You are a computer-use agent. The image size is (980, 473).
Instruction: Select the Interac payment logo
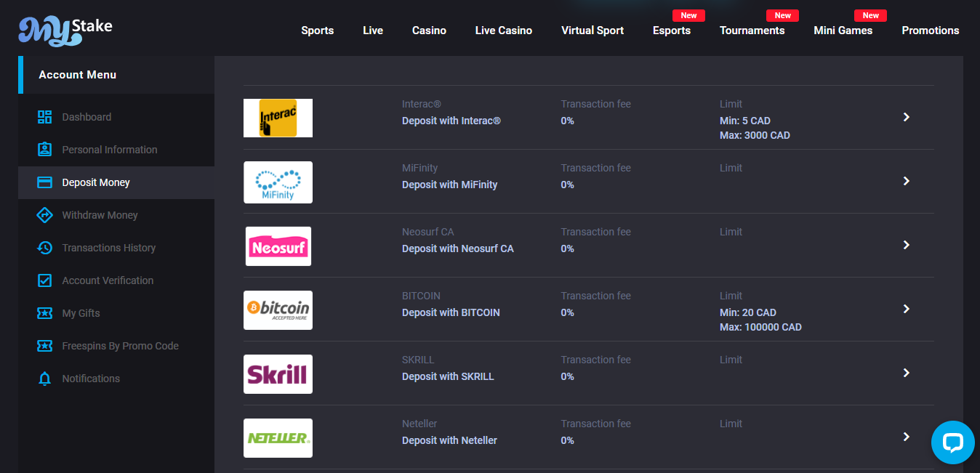[x=278, y=118]
